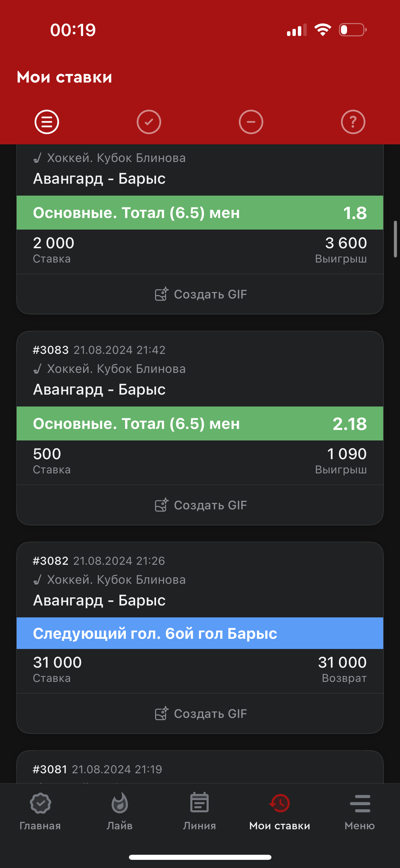Open bet #3083 header
This screenshot has height=868, width=400.
[x=99, y=350]
